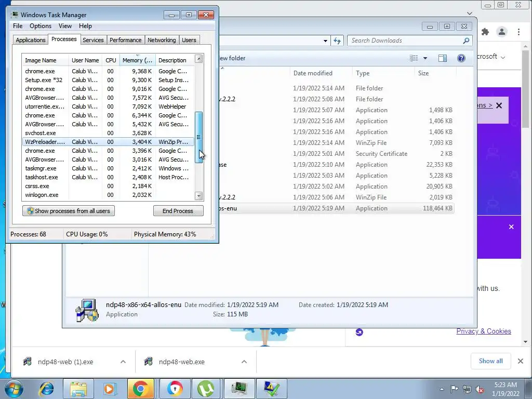
Task: Toggle the Explorer preview pane icon
Action: pyautogui.click(x=443, y=58)
